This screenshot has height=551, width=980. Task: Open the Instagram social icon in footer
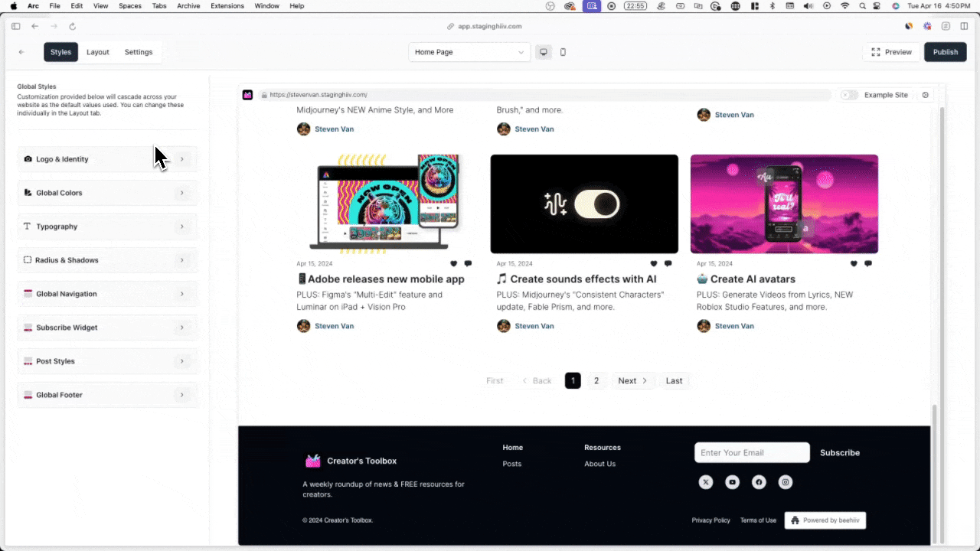coord(786,482)
